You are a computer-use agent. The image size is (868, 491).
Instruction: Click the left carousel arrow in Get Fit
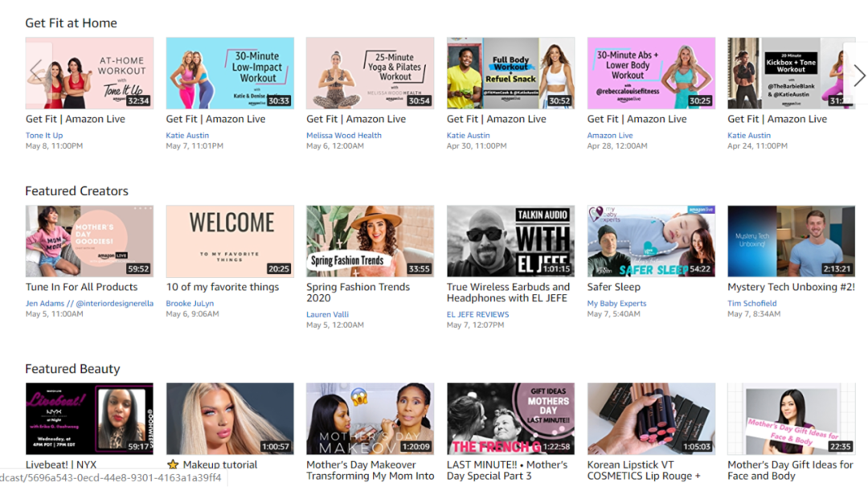(x=36, y=72)
